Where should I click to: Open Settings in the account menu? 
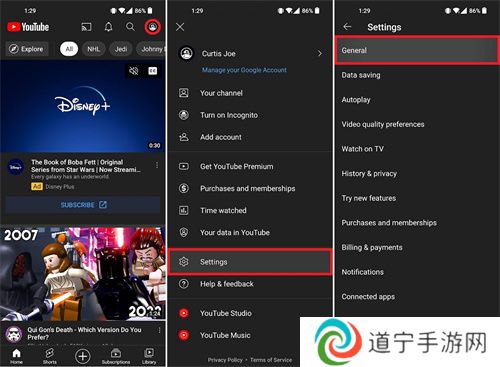(250, 262)
